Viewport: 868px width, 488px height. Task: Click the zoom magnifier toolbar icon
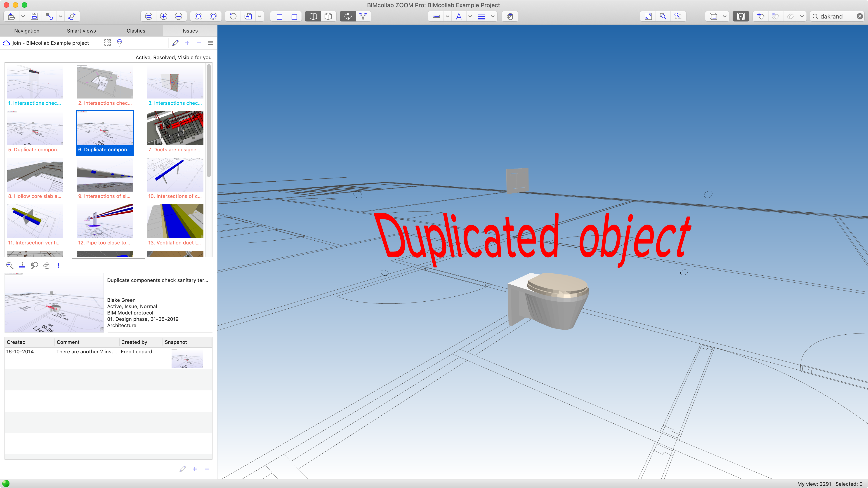663,16
